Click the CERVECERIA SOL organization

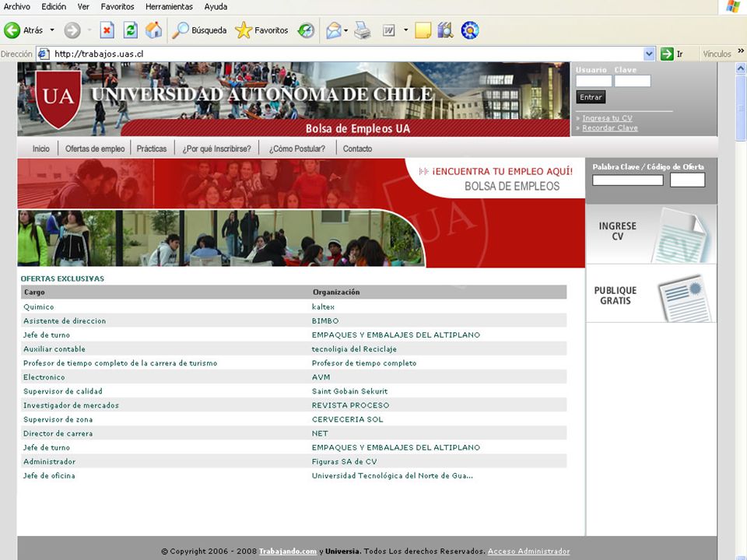347,419
